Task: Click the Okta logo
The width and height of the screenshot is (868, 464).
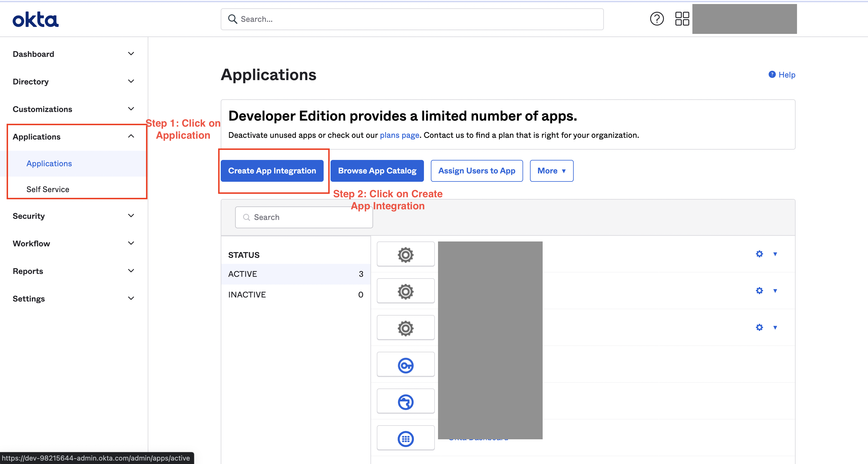Action: click(x=35, y=20)
